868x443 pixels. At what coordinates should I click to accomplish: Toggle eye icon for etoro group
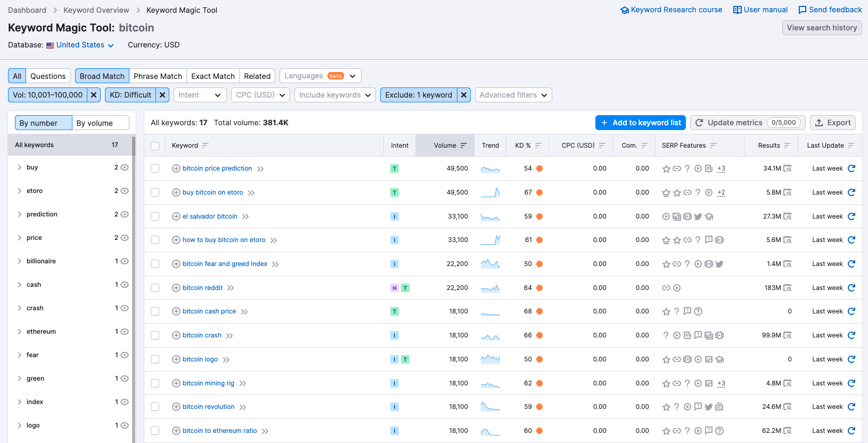(x=125, y=191)
